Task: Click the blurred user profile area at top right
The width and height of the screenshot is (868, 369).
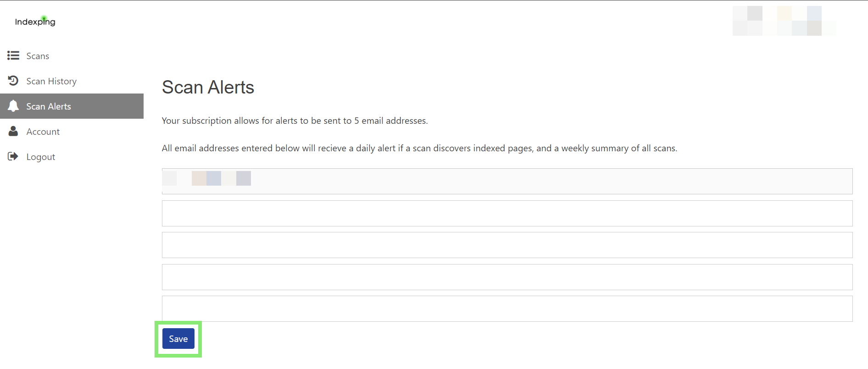Action: tap(784, 21)
